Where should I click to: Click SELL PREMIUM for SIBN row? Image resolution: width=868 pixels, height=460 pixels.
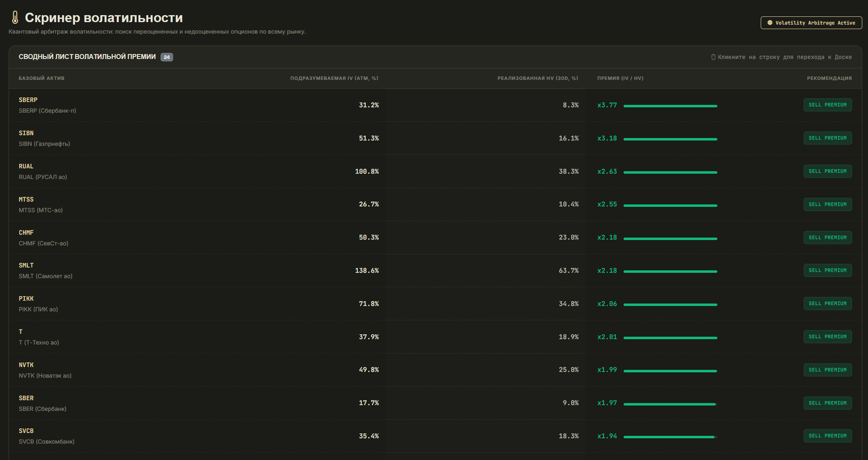[x=827, y=138]
